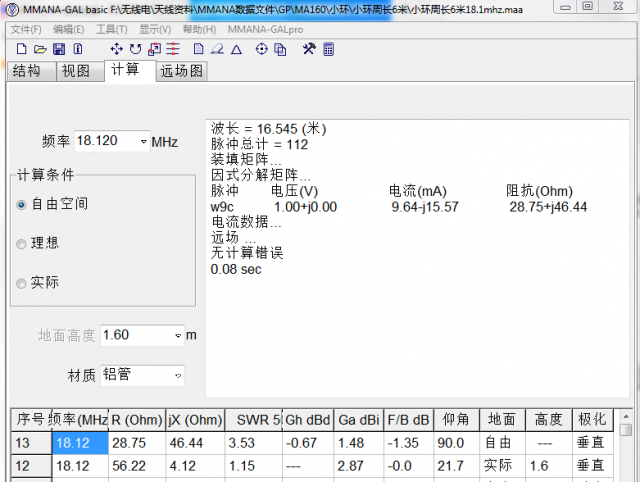Click the jX (Ohm) column header
640x482 pixels.
pyautogui.click(x=195, y=420)
